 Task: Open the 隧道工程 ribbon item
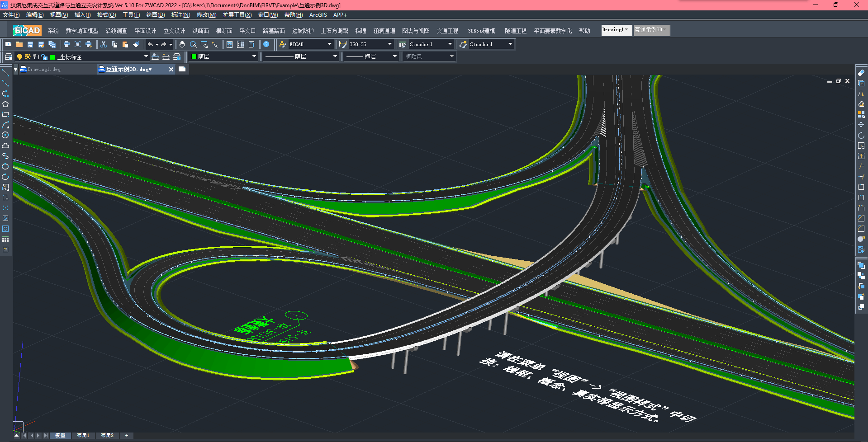(515, 31)
